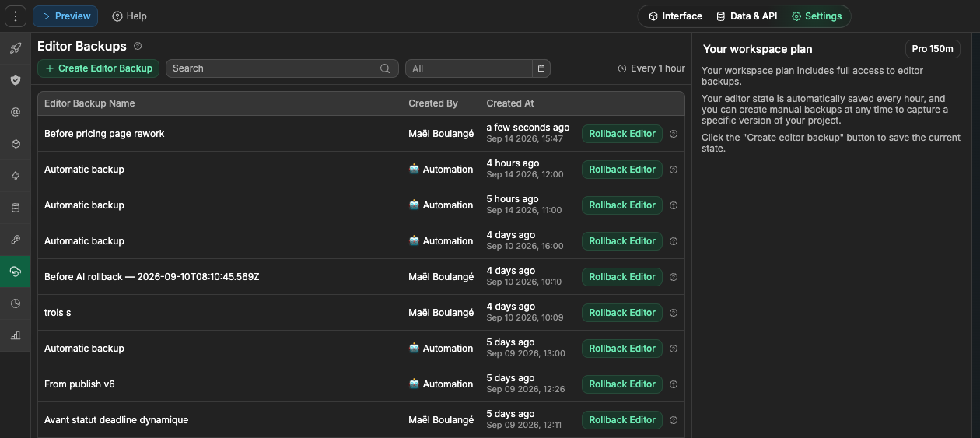Click the Pro 150m plan badge
980x438 pixels.
[933, 49]
